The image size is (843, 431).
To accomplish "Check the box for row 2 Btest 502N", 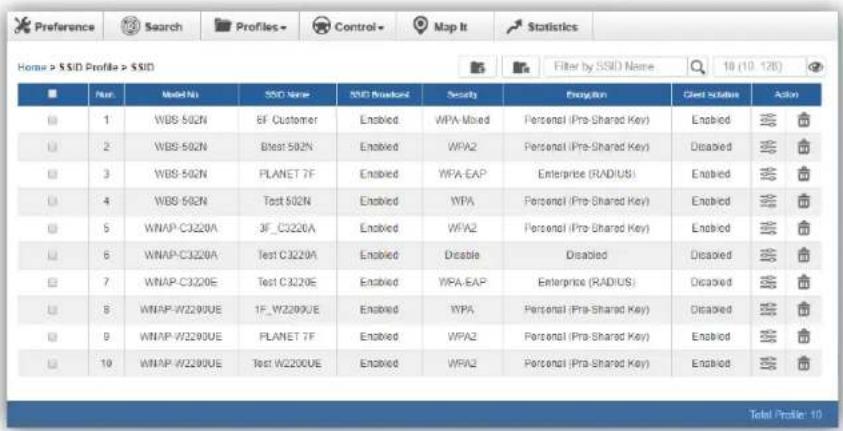I will pyautogui.click(x=53, y=147).
